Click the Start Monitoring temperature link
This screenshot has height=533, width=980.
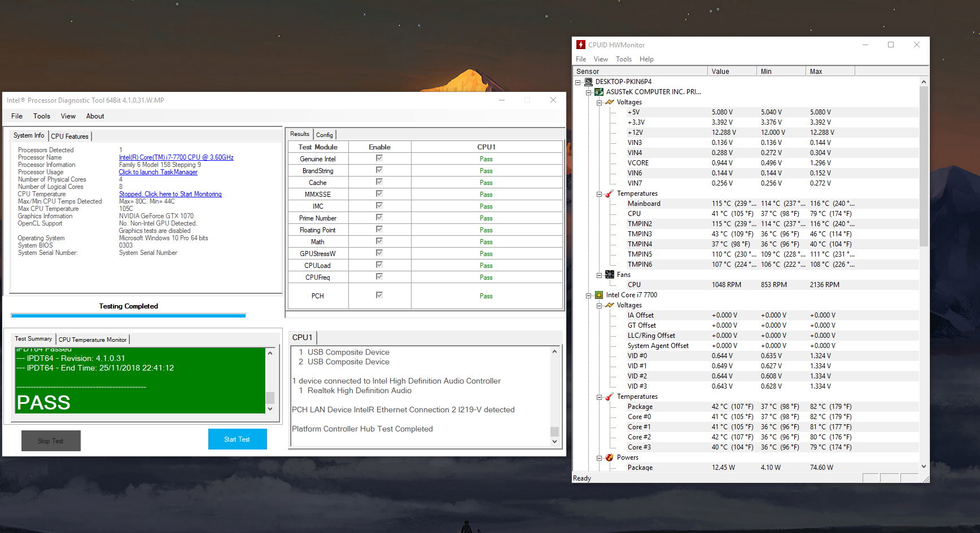point(170,194)
